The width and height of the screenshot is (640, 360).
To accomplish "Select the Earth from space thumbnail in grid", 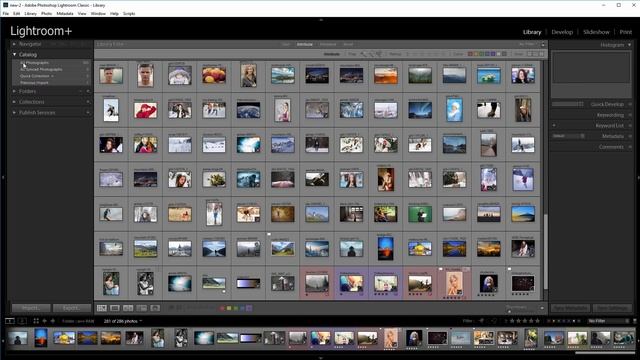I will pyautogui.click(x=248, y=110).
